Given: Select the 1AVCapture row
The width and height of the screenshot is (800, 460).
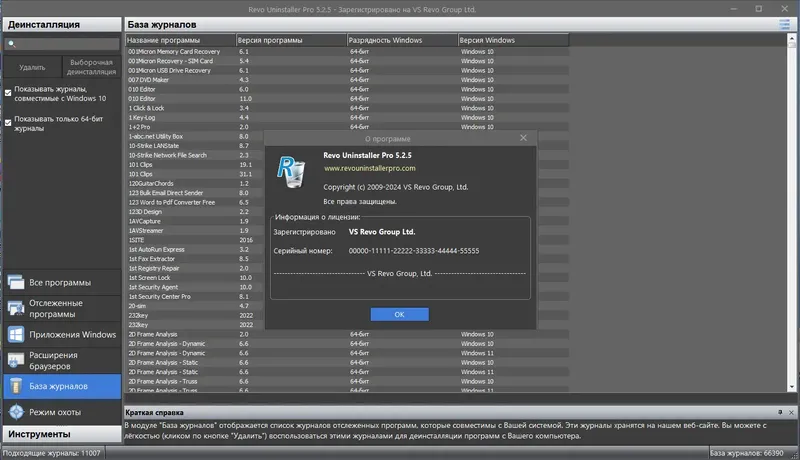Looking at the screenshot, I should (x=194, y=221).
